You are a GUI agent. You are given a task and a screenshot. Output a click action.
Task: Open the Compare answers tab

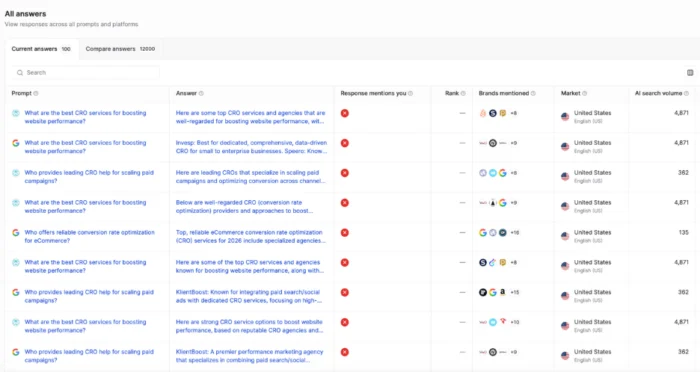tap(120, 49)
